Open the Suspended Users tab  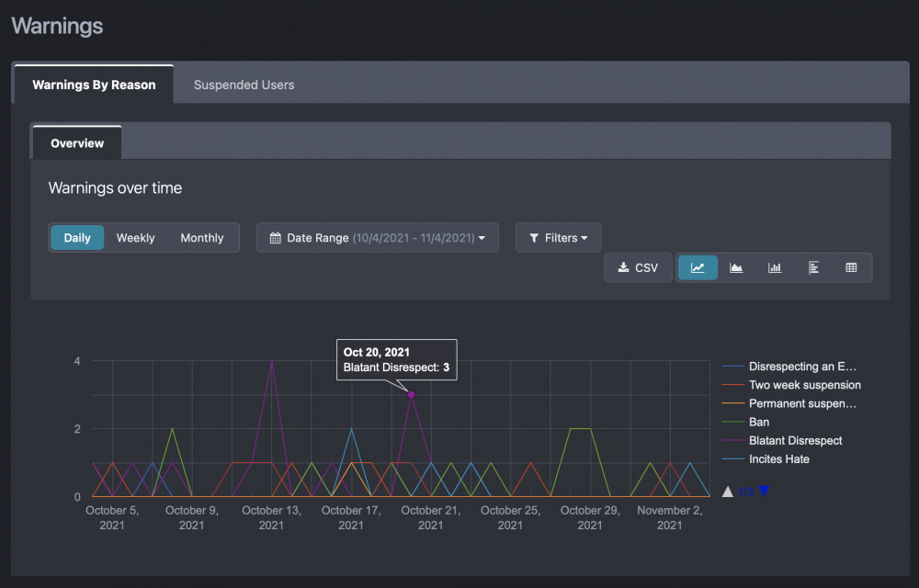coord(244,85)
